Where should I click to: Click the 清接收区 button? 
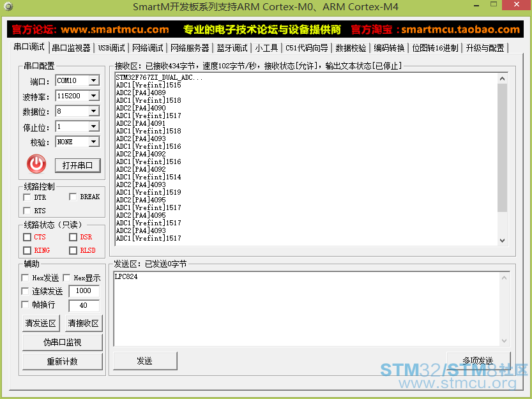[84, 323]
